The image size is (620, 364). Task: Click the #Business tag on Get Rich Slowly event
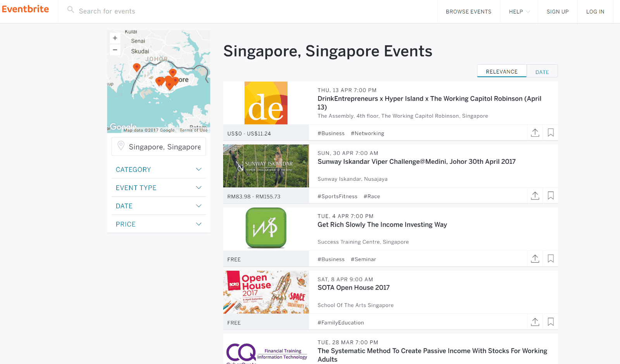pos(331,259)
